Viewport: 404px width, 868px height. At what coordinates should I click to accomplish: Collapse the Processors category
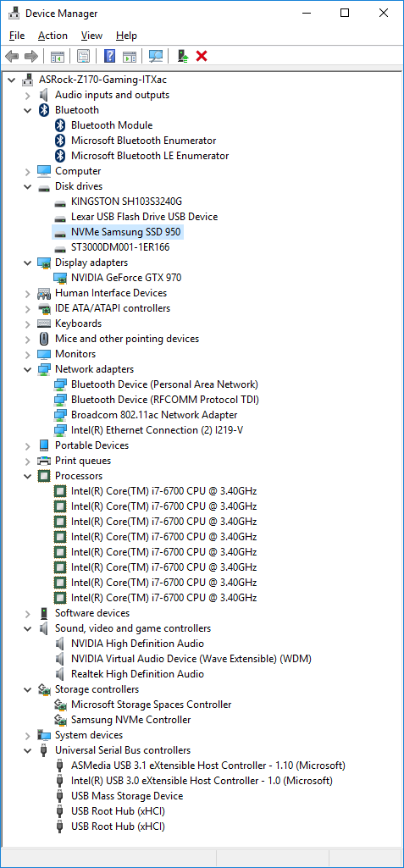pos(28,476)
